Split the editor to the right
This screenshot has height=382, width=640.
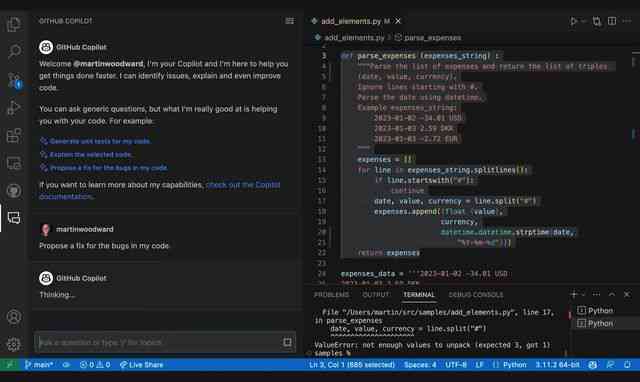tap(612, 21)
